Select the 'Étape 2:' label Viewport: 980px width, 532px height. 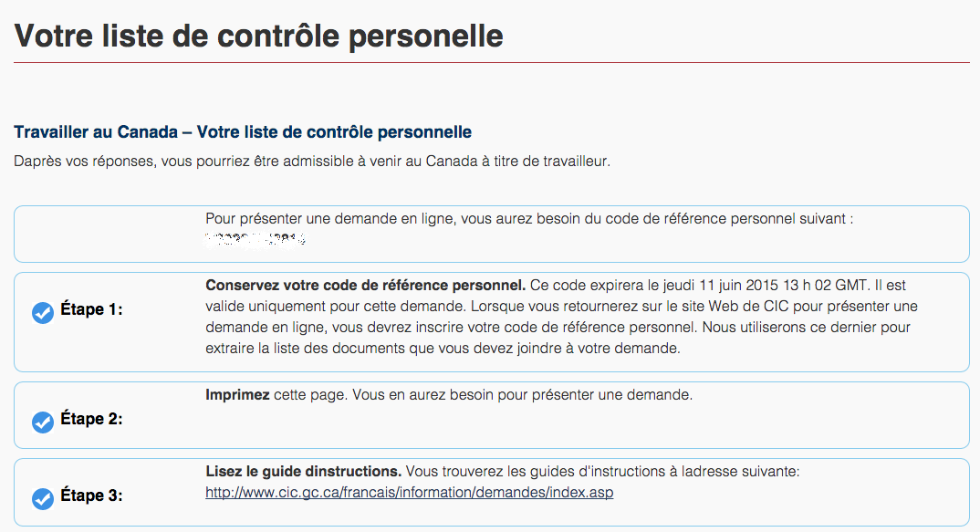(91, 419)
